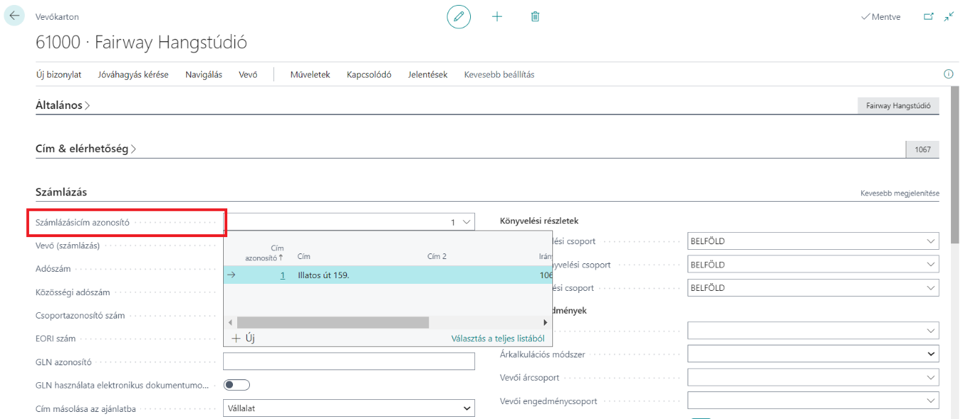Click the plus new record icon

pyautogui.click(x=497, y=16)
